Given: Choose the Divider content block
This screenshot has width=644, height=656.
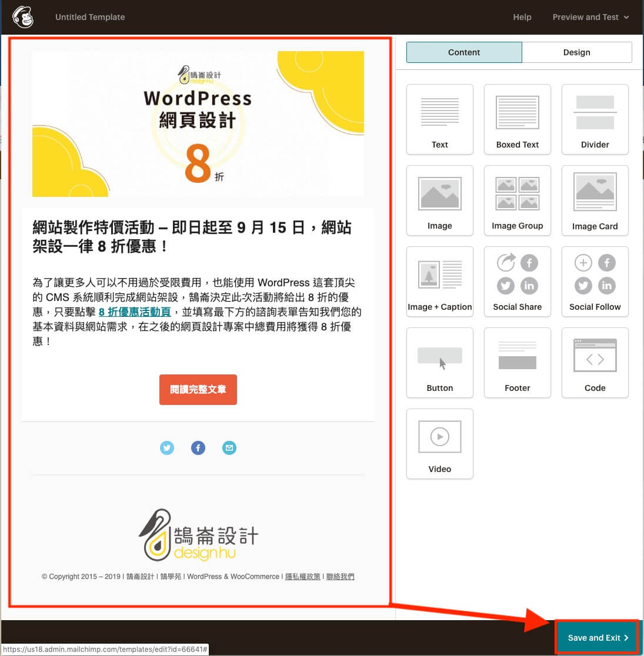Looking at the screenshot, I should (x=595, y=120).
